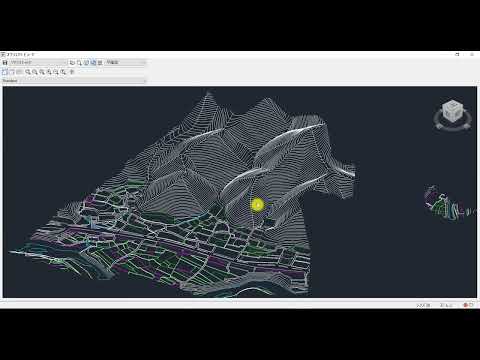Click the ViewCube in the viewer
The width and height of the screenshot is (480, 360).
click(452, 110)
